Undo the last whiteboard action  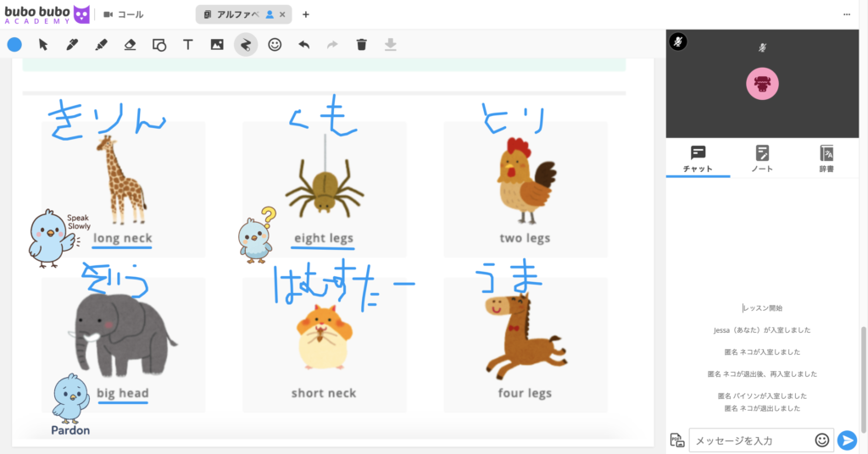click(304, 45)
